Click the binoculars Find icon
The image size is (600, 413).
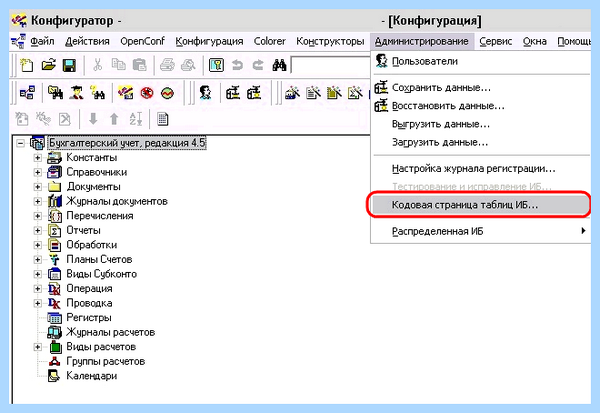pyautogui.click(x=279, y=65)
